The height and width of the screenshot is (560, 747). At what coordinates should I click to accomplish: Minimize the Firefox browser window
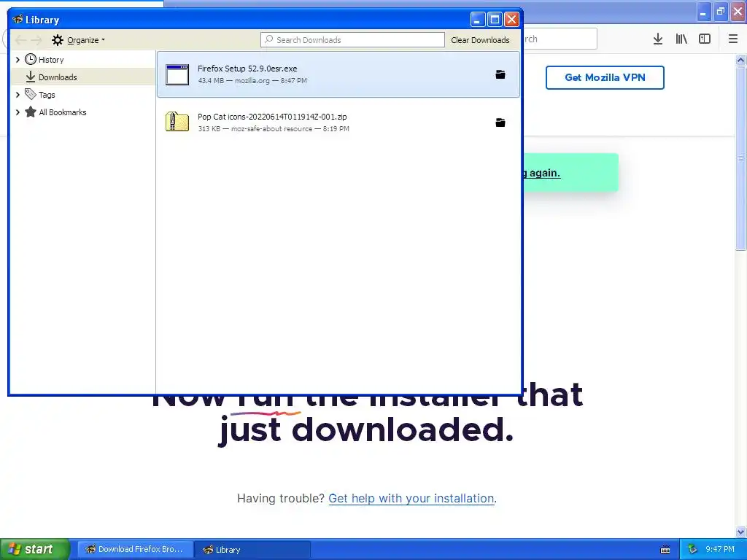pos(704,12)
